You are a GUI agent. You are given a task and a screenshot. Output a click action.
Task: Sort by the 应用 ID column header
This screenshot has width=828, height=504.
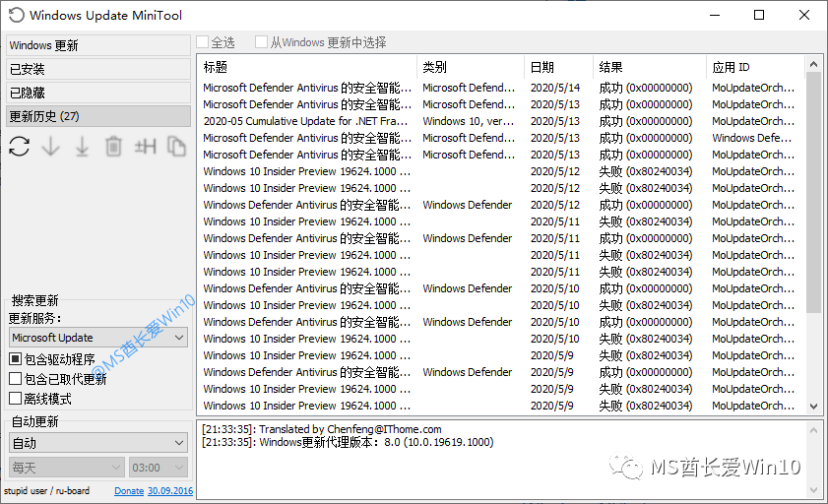pos(755,67)
